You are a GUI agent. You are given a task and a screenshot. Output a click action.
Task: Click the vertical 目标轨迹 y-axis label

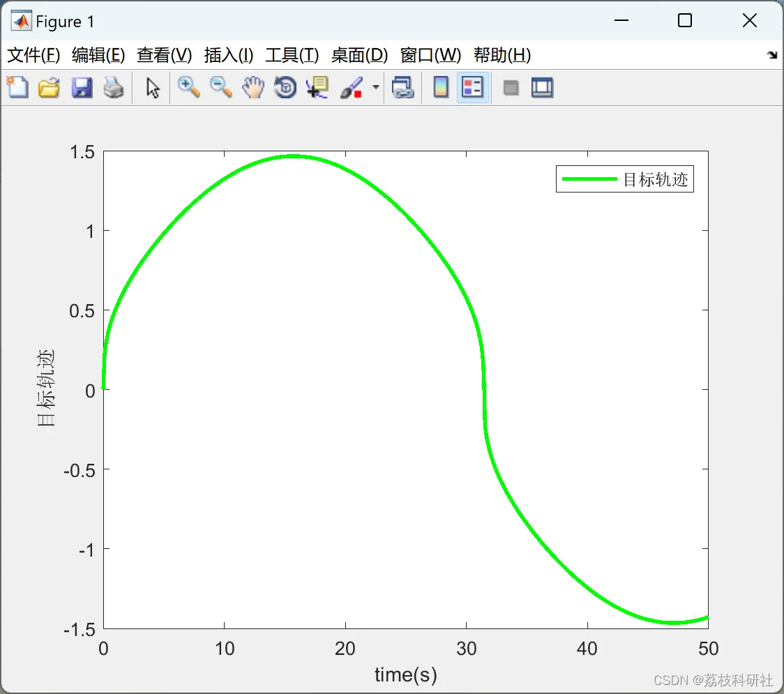click(x=45, y=388)
